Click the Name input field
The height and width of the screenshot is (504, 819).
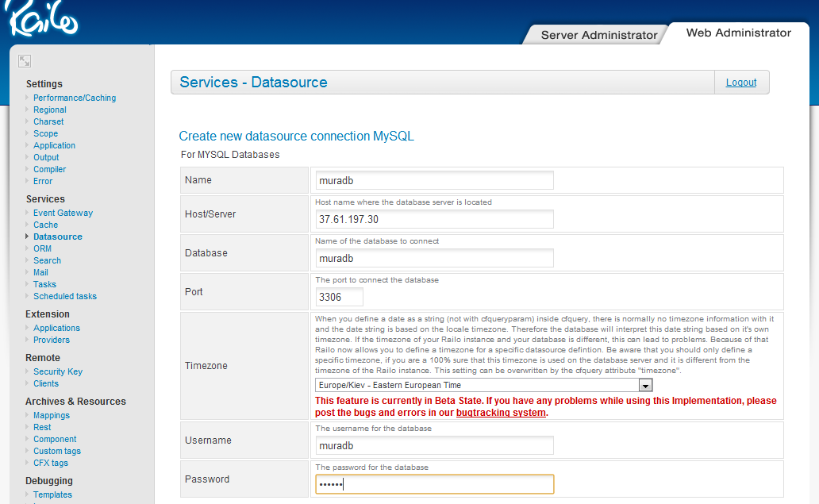[434, 181]
